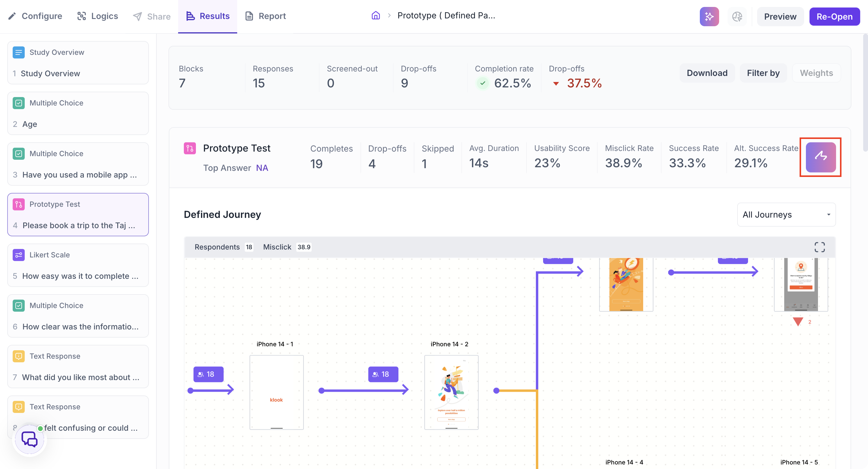Click the globe icon next to Preview
This screenshot has height=469, width=868.
click(737, 16)
